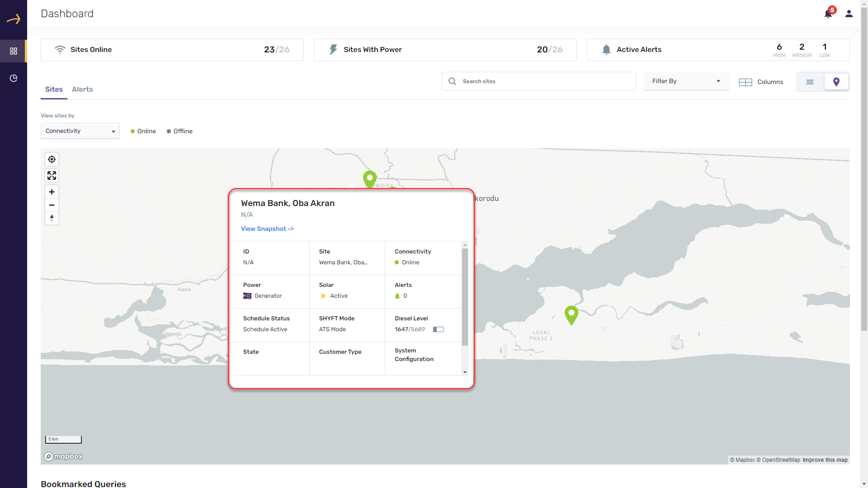Open the Sites Online card
The height and width of the screenshot is (488, 868).
click(x=172, y=49)
